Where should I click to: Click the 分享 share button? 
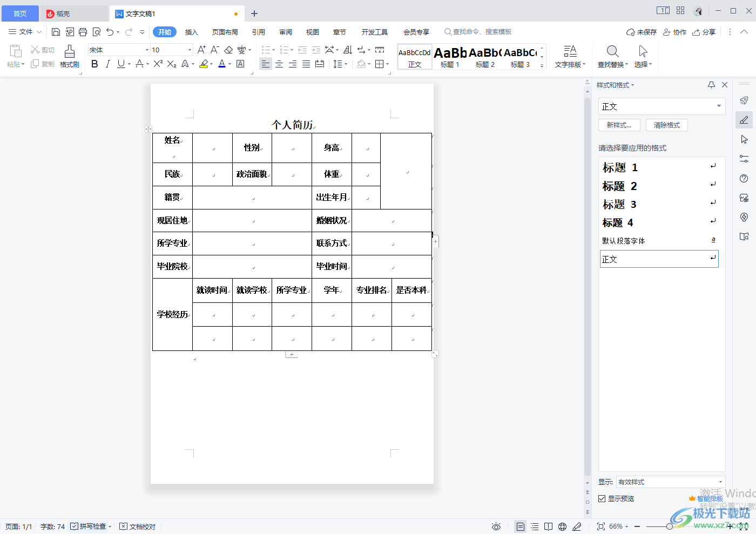[x=704, y=32]
